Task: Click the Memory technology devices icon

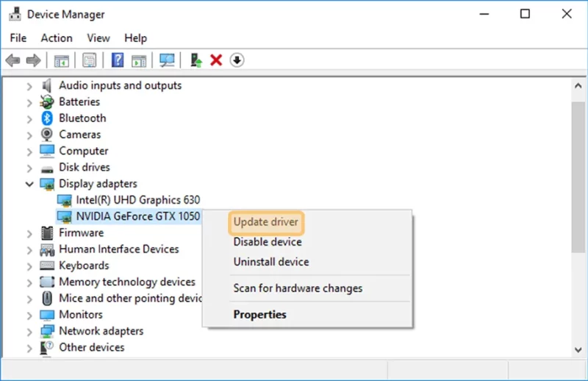Action: 47,282
